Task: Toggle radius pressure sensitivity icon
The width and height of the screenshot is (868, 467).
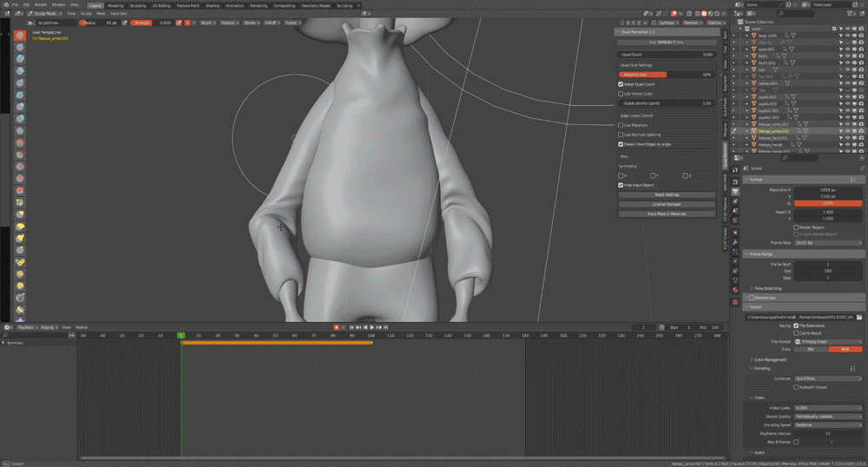Action: pos(124,23)
